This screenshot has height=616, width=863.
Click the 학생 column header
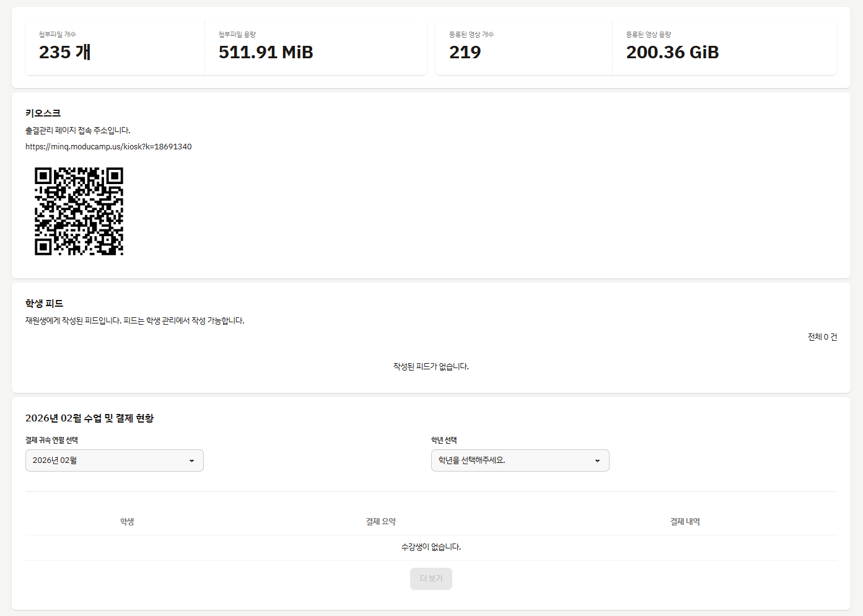pos(127,522)
